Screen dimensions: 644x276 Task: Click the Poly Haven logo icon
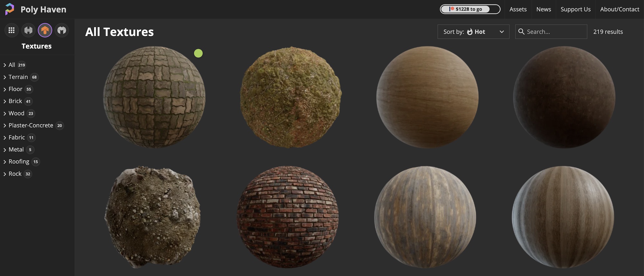(10, 9)
